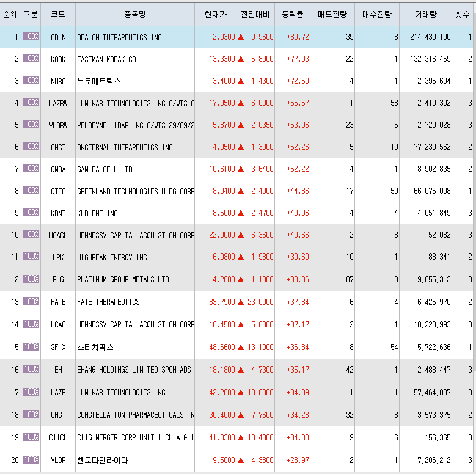Image resolution: width=476 pixels, height=474 pixels.
Task: Select ONCTERNAL THERAPEUTICS INC name
Action: [125, 147]
